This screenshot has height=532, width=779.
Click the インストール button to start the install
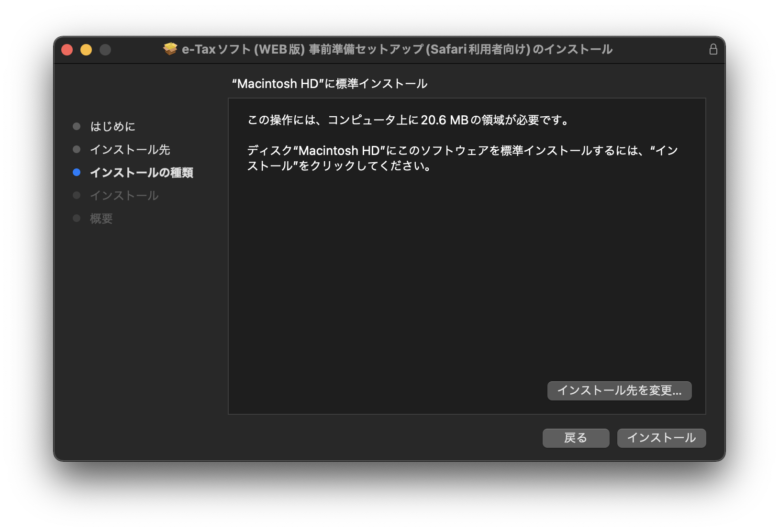click(x=661, y=438)
